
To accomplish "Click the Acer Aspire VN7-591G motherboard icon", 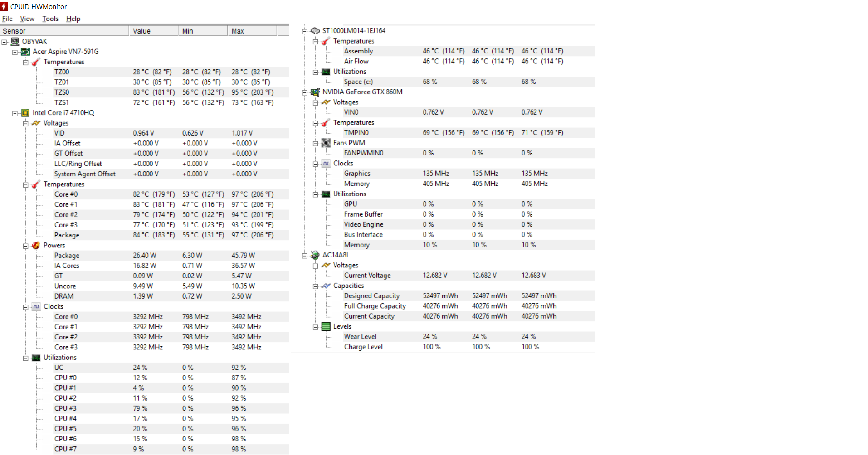I will click(x=26, y=52).
